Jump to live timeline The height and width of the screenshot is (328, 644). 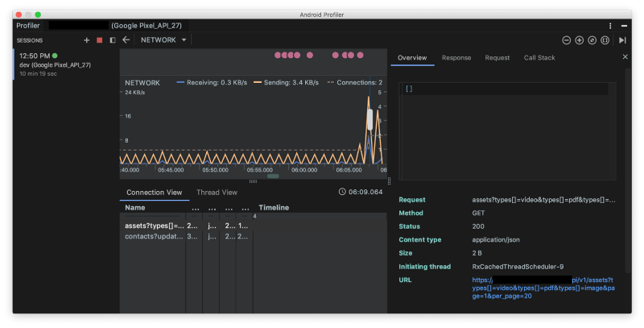[x=622, y=39]
